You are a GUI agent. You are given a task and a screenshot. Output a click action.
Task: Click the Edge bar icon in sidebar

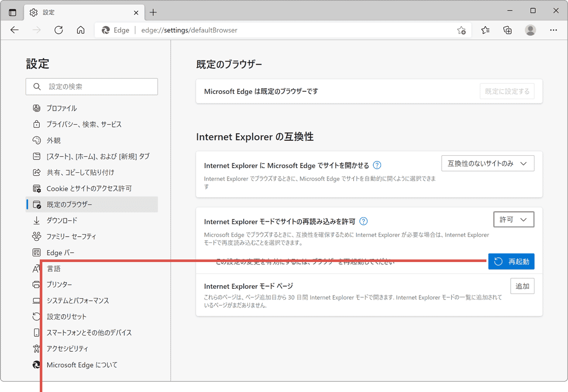37,252
